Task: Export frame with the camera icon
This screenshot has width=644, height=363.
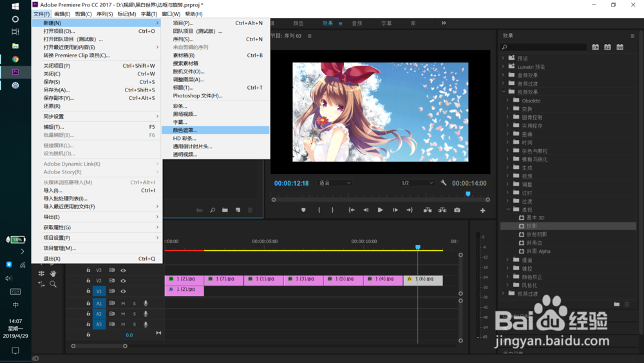Action: click(457, 210)
